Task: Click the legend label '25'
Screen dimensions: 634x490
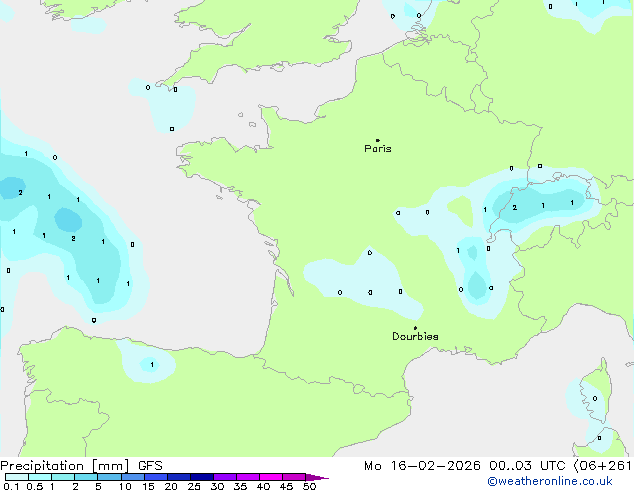Action: pyautogui.click(x=194, y=486)
